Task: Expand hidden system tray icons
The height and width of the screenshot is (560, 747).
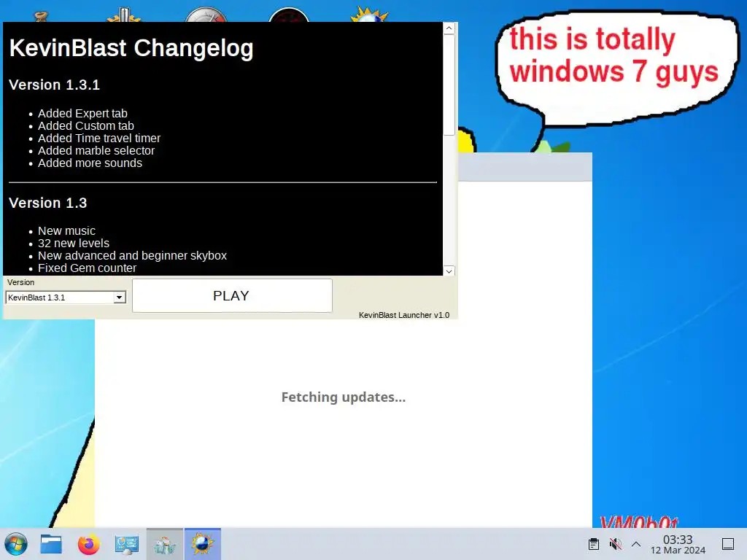Action: (636, 544)
